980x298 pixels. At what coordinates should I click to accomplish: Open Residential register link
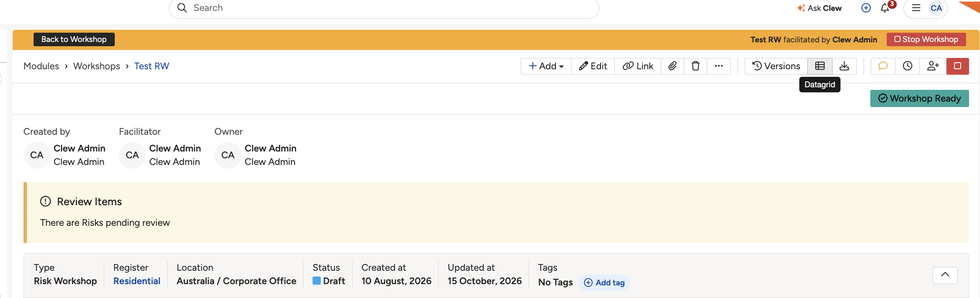tap(137, 281)
